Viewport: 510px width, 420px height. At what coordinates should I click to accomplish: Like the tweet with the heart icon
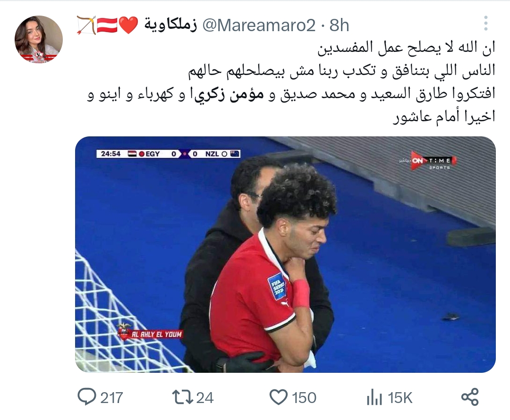click(279, 397)
